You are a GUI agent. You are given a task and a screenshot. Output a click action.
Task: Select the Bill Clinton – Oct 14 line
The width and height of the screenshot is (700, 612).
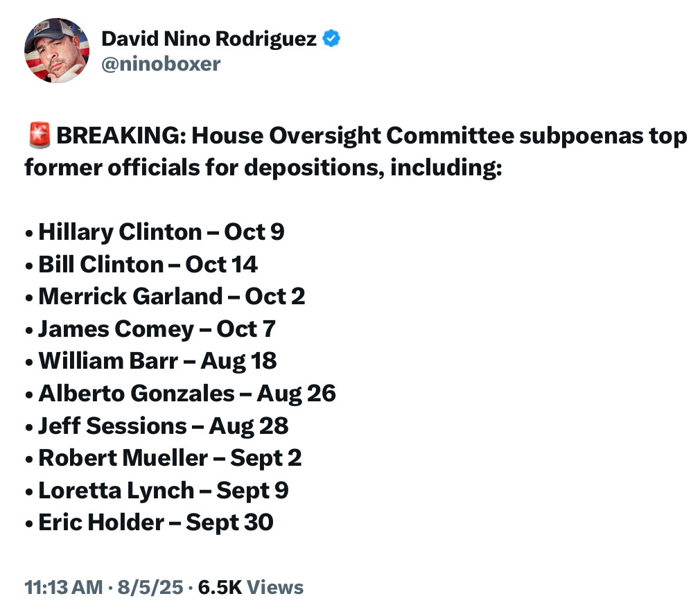pyautogui.click(x=148, y=264)
